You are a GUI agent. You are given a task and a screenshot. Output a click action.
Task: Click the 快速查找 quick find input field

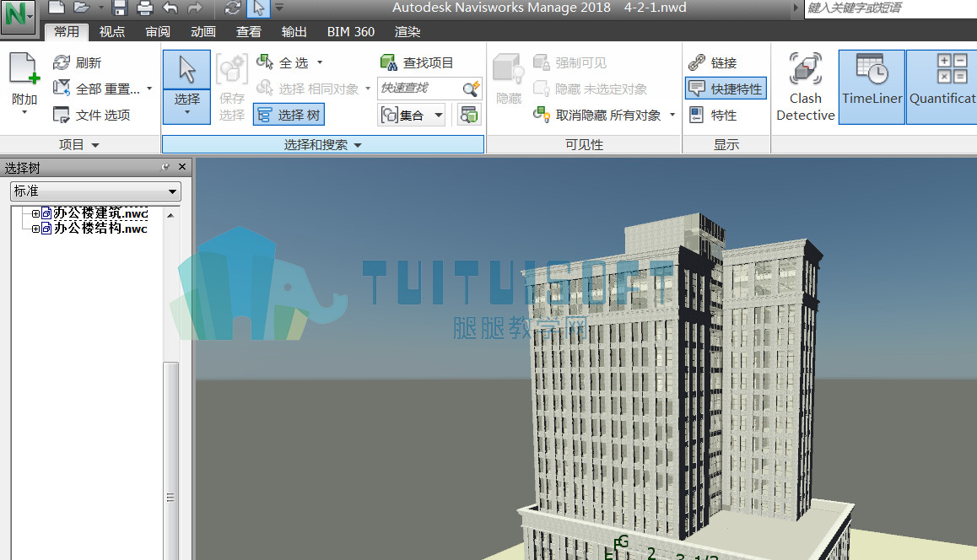(421, 89)
